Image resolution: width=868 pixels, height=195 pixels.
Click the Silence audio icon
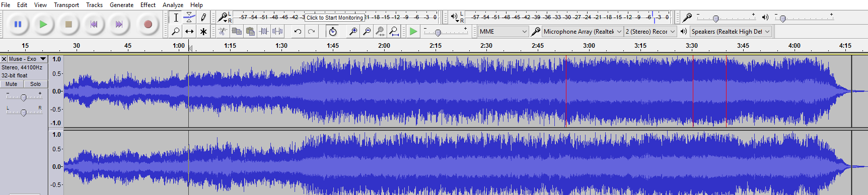pos(277,31)
